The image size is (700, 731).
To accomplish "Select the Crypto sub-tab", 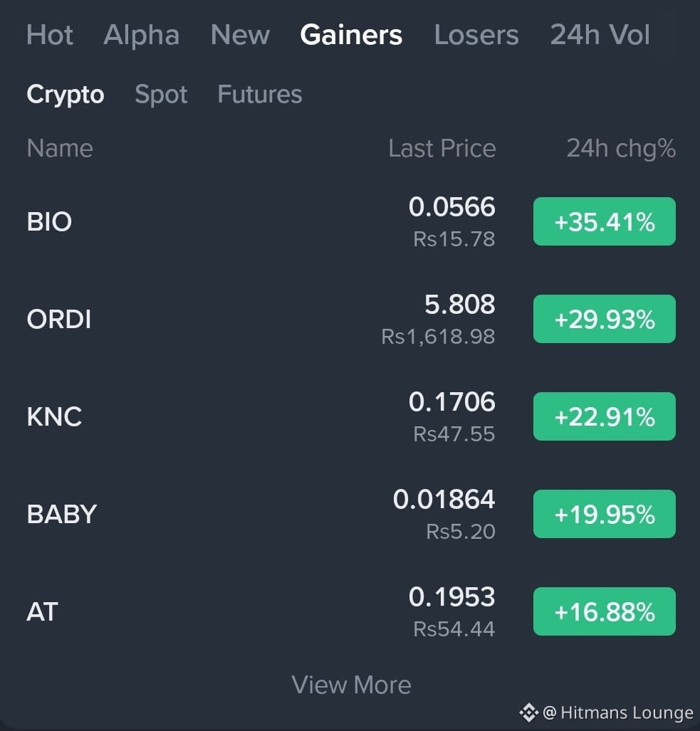I will click(x=66, y=95).
